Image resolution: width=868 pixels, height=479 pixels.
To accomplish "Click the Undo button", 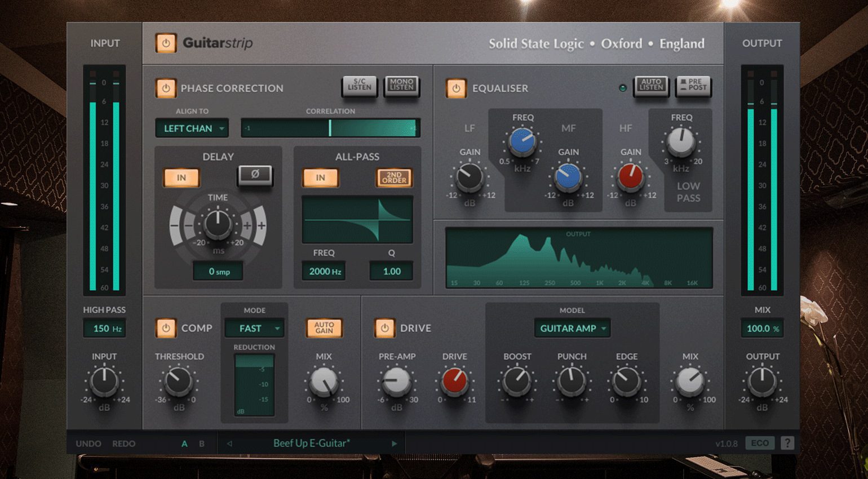I will [88, 443].
